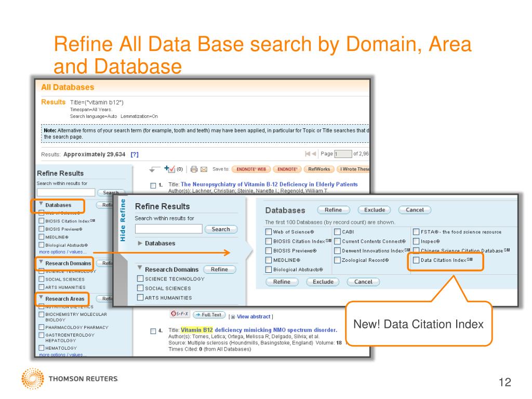The width and height of the screenshot is (532, 399).
Task: Check PHARMACOLOGY PHARMACY research area
Action: click(x=42, y=327)
